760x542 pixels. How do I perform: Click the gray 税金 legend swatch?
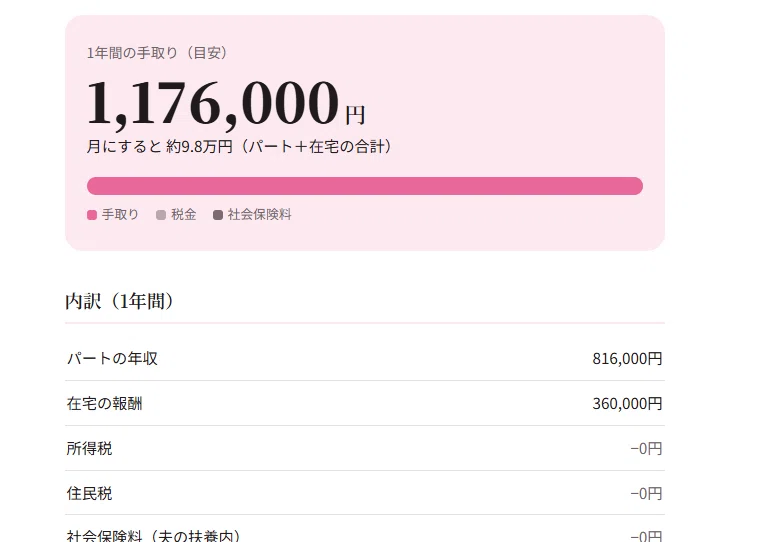[x=161, y=215]
